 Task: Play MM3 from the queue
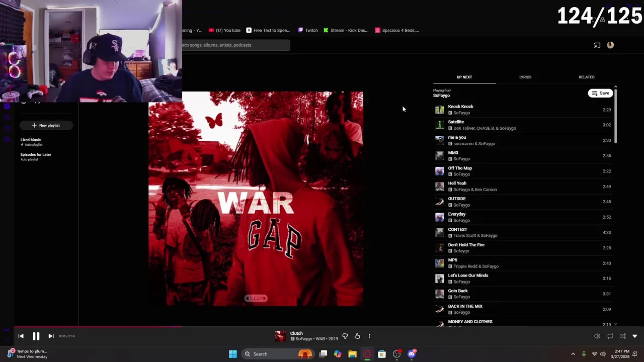click(523, 155)
